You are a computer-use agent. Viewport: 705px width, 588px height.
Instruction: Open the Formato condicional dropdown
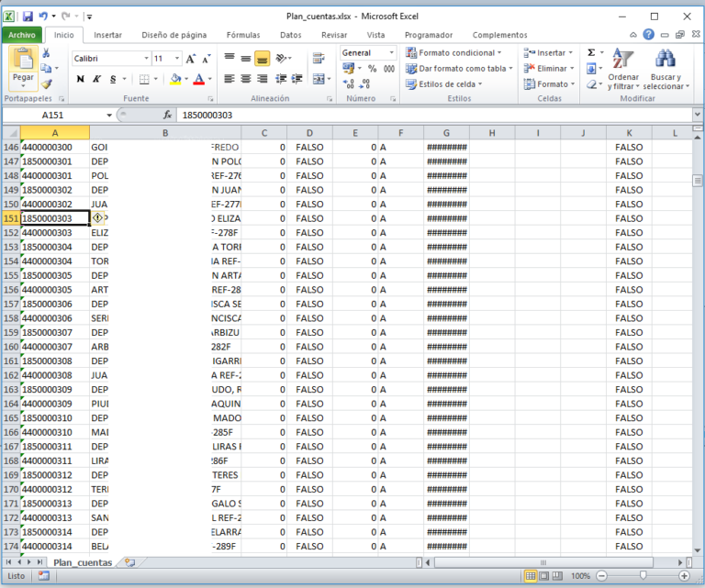click(x=456, y=53)
